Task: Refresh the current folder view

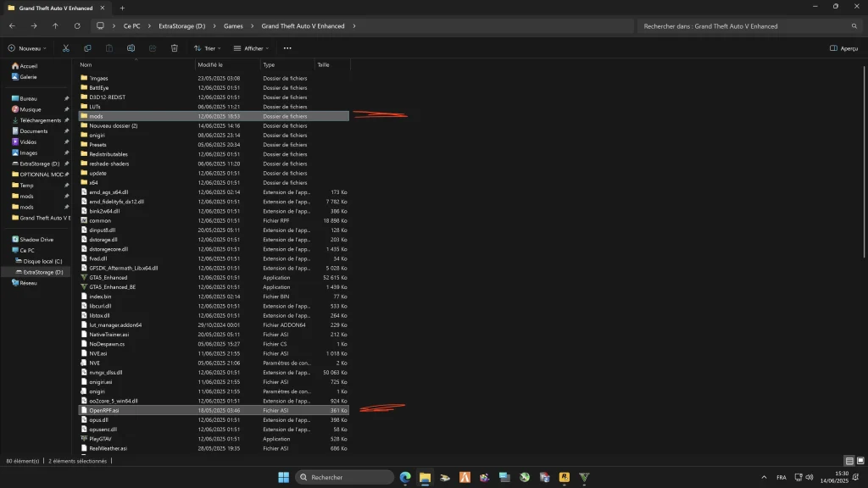Action: coord(77,26)
